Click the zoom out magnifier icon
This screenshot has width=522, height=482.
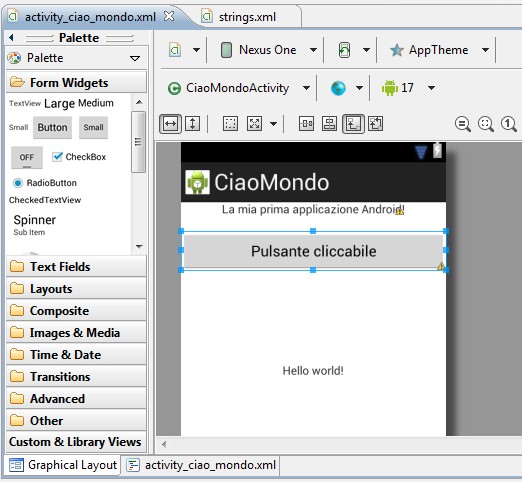click(463, 124)
